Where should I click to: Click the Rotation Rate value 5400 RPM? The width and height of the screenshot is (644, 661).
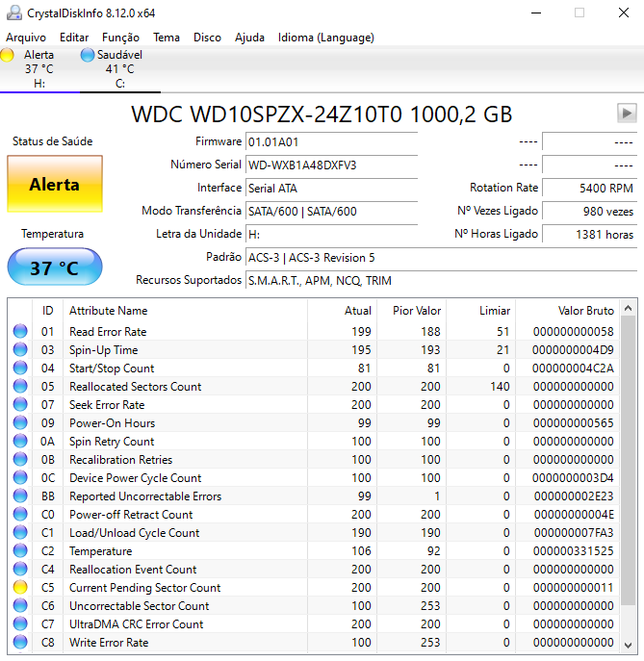click(589, 188)
